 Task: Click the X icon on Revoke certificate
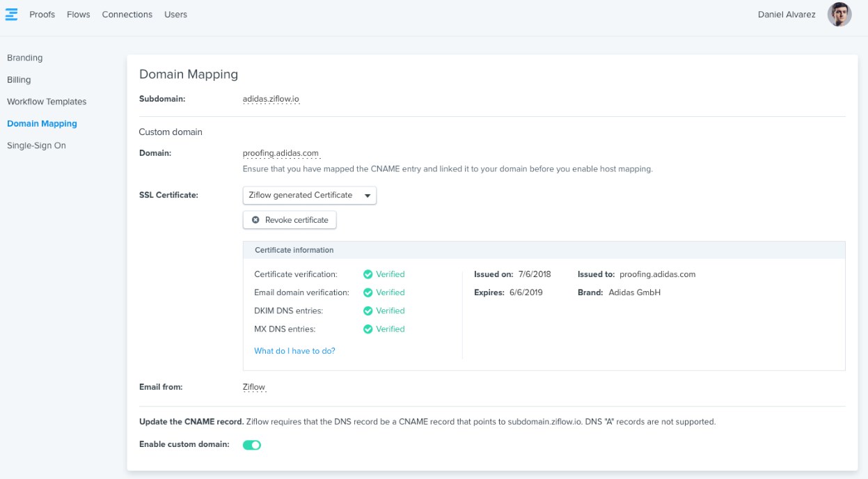255,220
